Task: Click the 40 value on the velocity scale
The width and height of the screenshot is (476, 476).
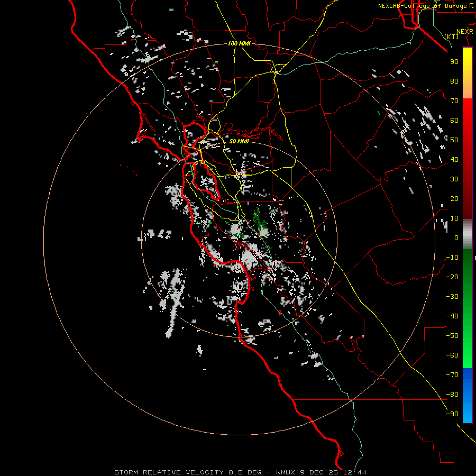Action: 454,159
